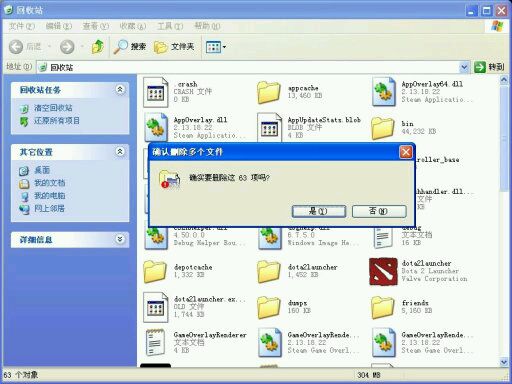Click 清空回收站 link
This screenshot has height=384, width=512.
point(53,108)
